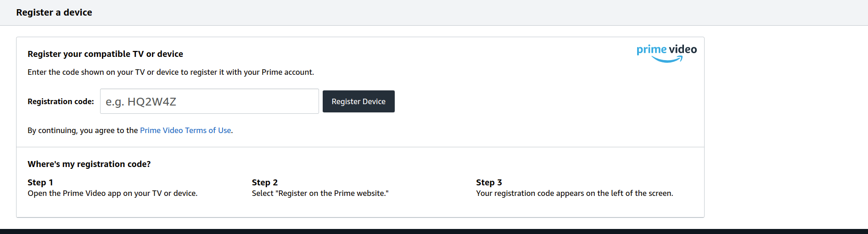Click the Step 1 heading

click(x=40, y=182)
